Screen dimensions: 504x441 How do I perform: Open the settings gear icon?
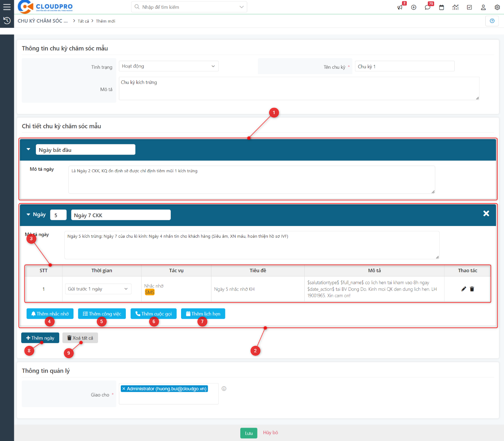coord(497,7)
